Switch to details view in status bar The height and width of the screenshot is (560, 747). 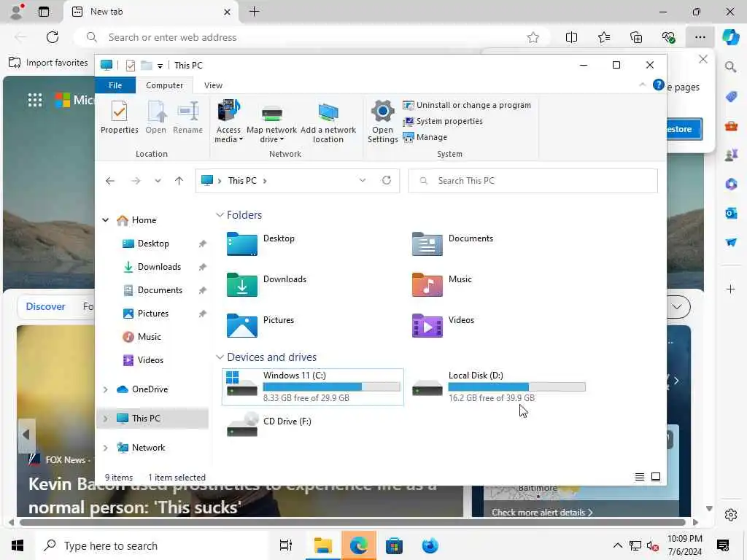639,477
